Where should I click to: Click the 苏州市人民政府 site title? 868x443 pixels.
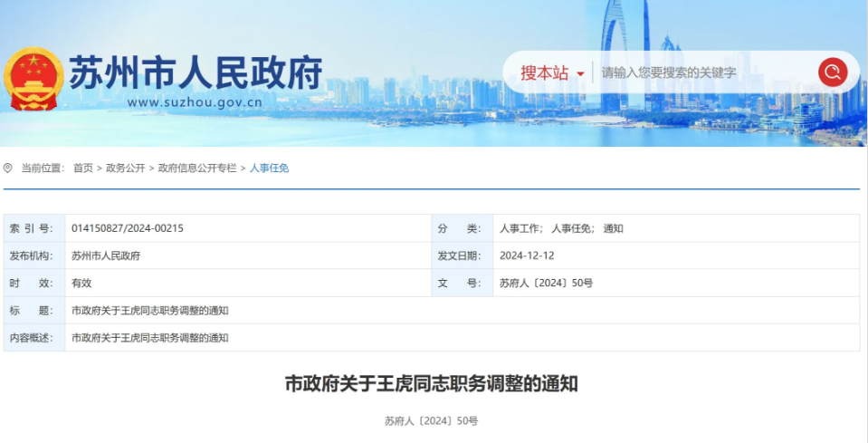tap(196, 72)
